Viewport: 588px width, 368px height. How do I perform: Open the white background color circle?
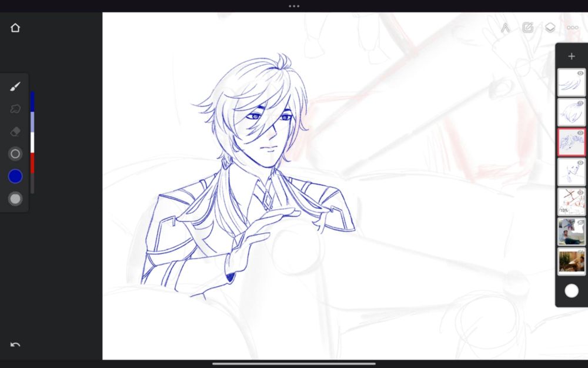[x=572, y=291]
